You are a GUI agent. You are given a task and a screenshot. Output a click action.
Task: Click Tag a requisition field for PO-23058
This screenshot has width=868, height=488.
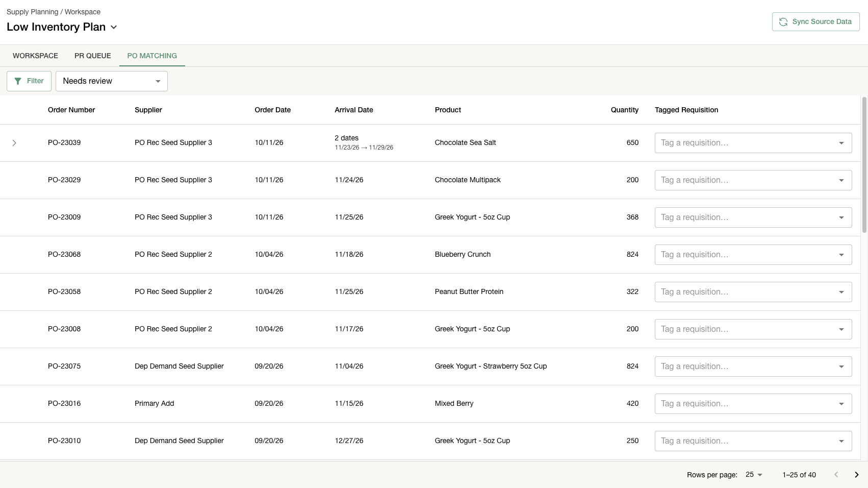(x=753, y=292)
